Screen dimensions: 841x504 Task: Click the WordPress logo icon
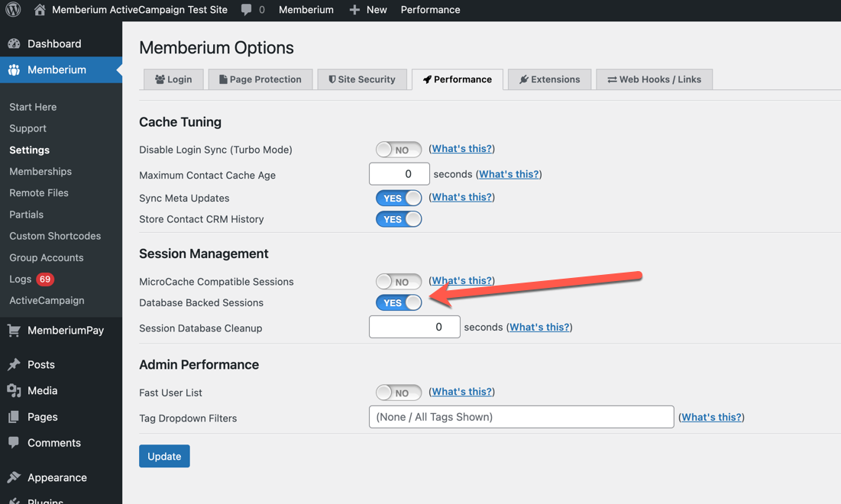point(13,10)
